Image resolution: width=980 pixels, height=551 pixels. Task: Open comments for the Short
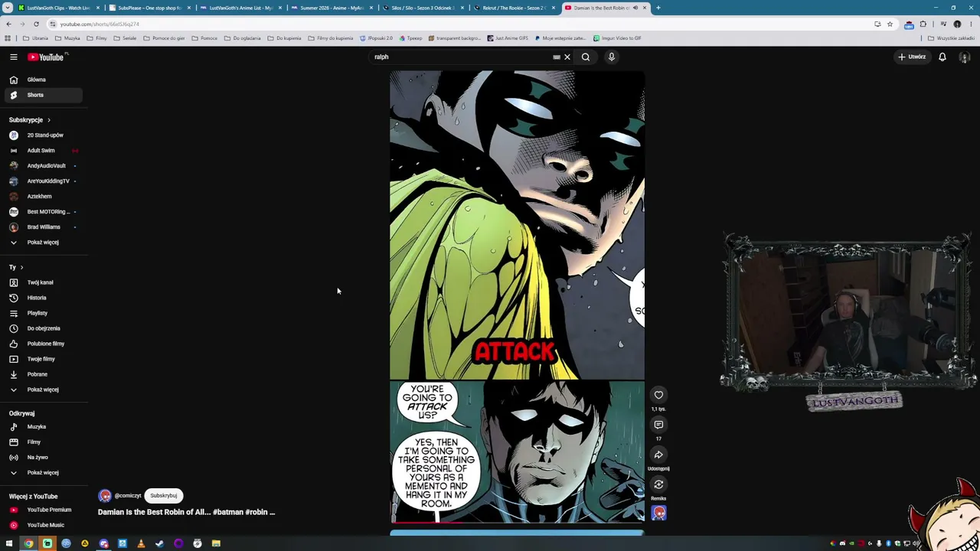pos(658,425)
